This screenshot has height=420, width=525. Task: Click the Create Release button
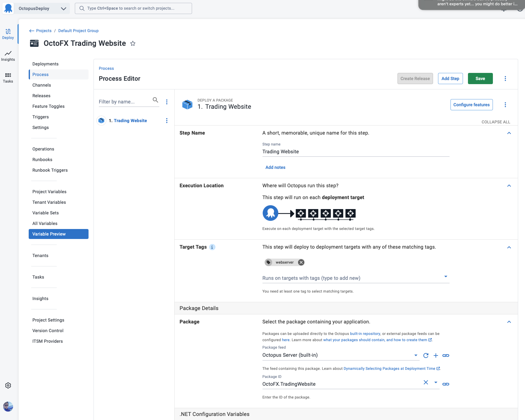[415, 79]
